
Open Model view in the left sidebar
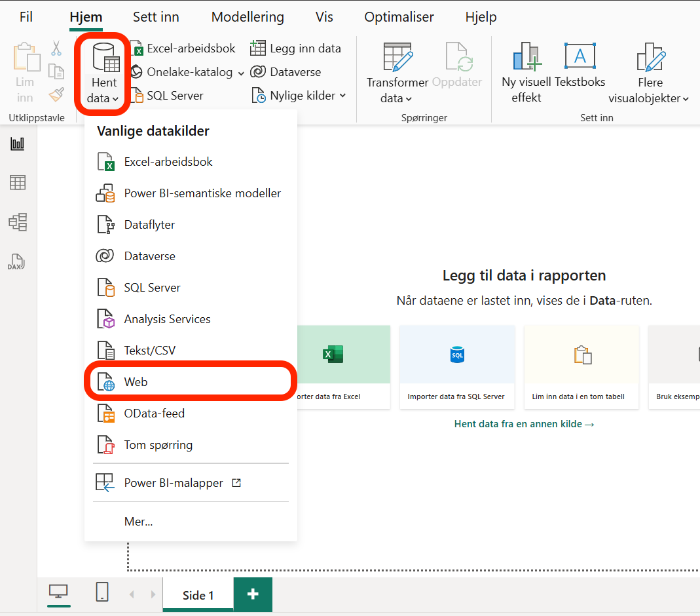18,222
